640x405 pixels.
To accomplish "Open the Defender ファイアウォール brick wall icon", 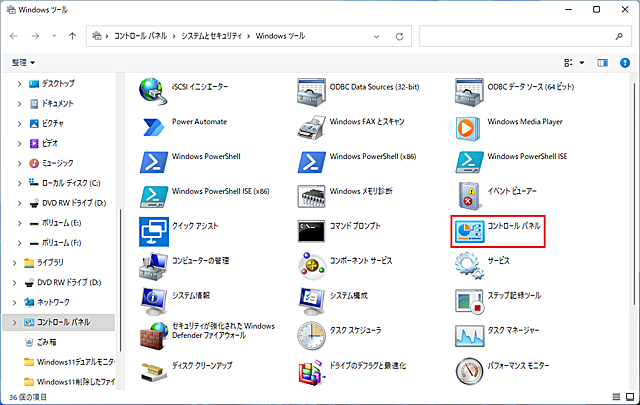I will click(x=153, y=336).
